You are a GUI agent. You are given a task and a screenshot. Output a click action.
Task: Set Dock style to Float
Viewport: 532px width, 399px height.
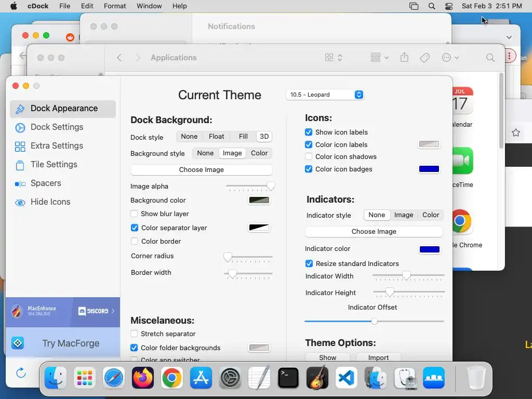point(217,137)
